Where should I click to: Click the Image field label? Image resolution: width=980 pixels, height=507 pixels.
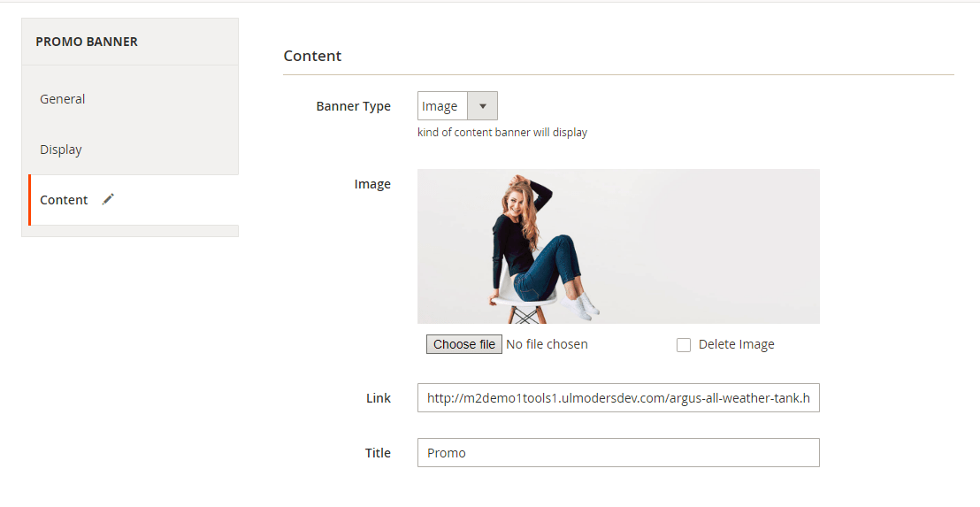(x=372, y=184)
